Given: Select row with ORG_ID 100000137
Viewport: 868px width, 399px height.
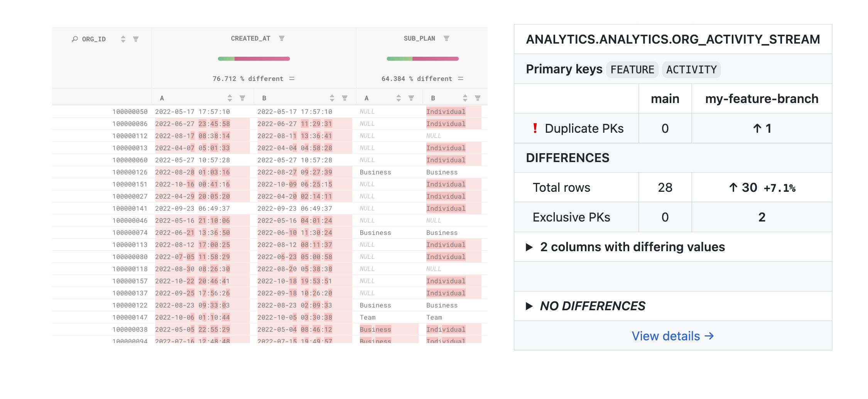Looking at the screenshot, I should click(x=270, y=293).
